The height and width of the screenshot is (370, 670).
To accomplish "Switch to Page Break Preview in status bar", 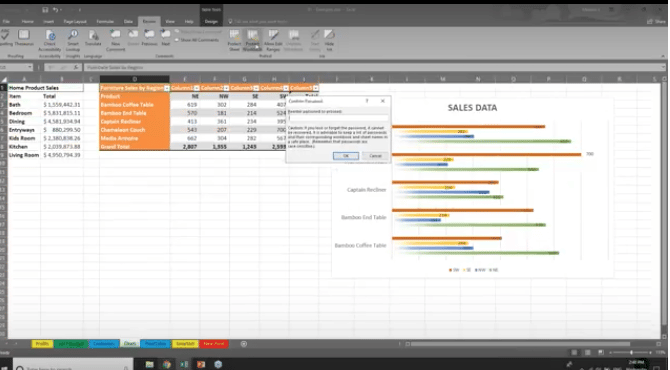I will pos(601,352).
